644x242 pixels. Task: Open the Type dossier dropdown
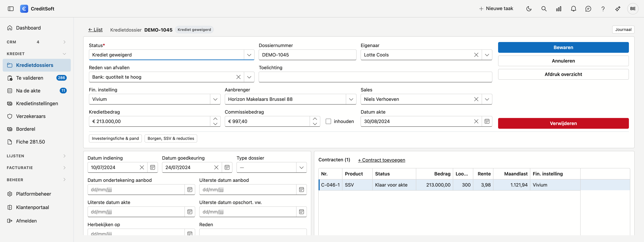point(302,167)
